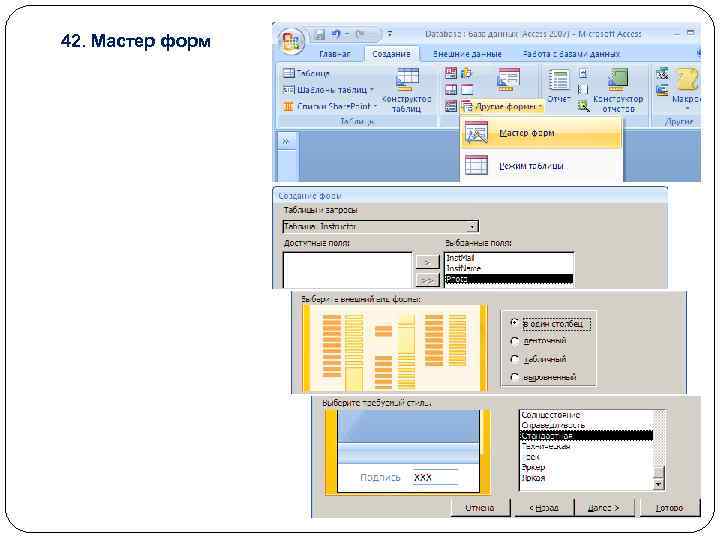The width and height of the screenshot is (720, 540).
Task: Click the Blank Form icon
Action: [x=467, y=89]
